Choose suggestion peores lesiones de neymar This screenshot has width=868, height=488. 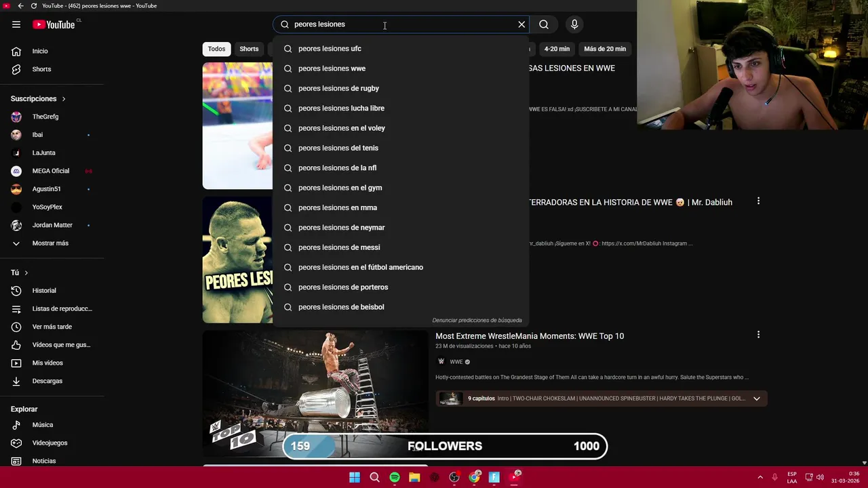coord(401,228)
